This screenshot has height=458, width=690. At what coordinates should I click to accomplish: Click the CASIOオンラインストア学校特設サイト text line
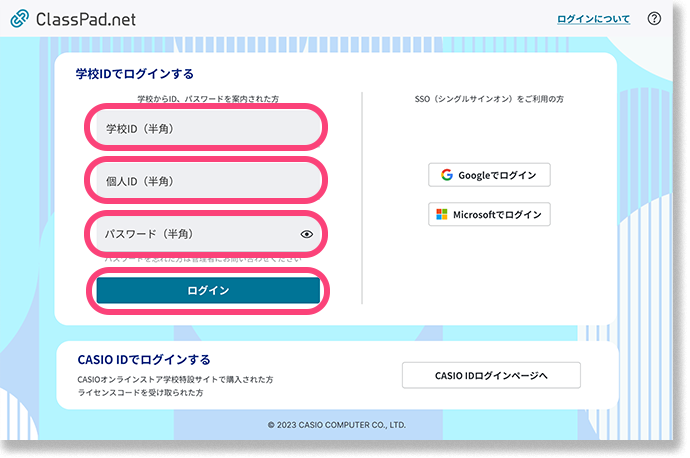click(175, 379)
